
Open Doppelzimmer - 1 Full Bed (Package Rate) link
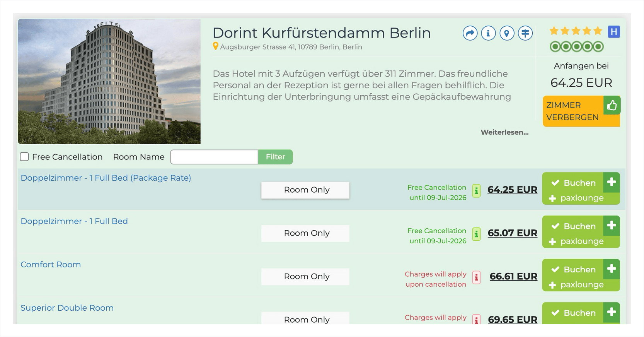[106, 178]
